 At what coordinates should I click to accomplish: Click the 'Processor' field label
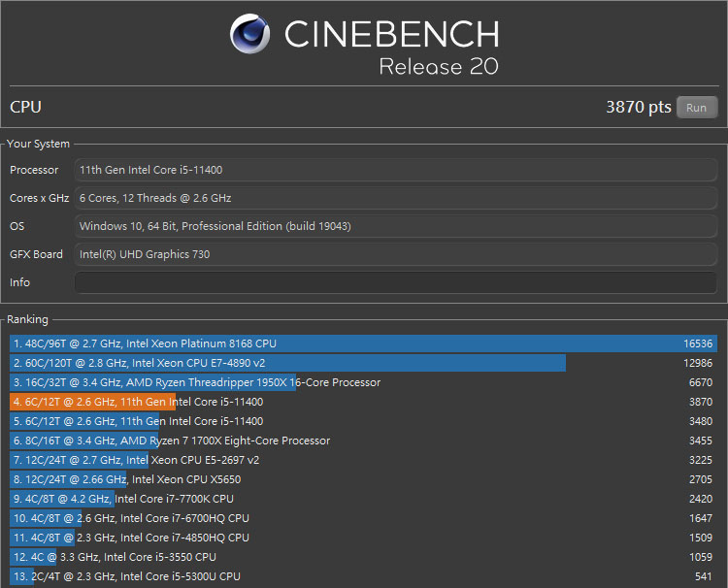(x=34, y=170)
